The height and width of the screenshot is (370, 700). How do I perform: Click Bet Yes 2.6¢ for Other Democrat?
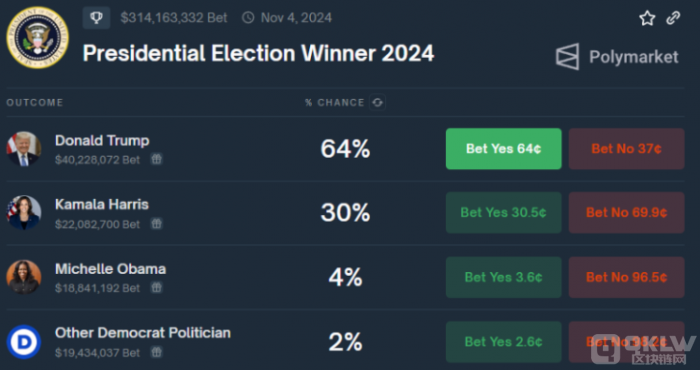click(504, 342)
